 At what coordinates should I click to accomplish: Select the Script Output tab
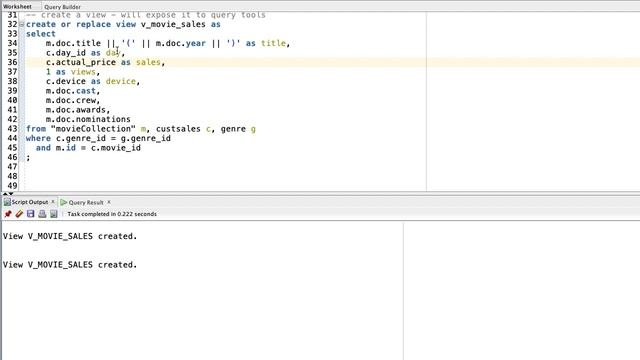click(30, 202)
